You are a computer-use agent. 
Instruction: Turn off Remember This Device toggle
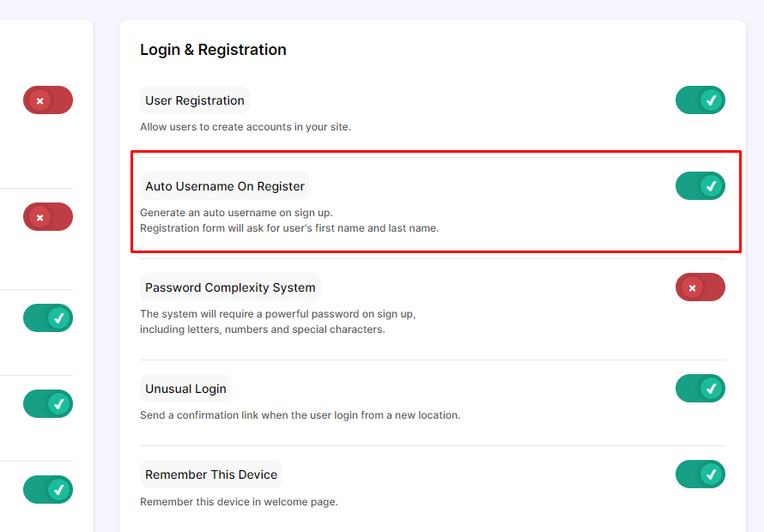(700, 474)
